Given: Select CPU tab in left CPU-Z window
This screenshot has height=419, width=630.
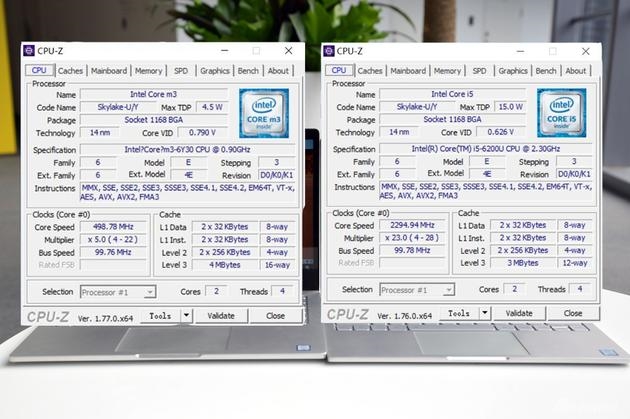Looking at the screenshot, I should [39, 70].
